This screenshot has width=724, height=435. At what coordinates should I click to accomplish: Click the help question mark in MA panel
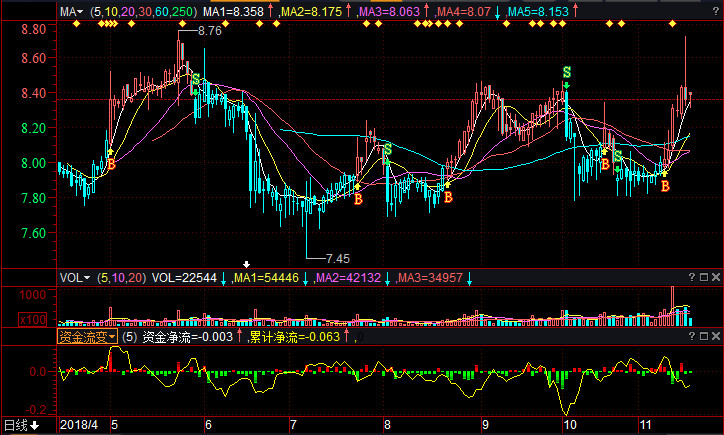705,12
